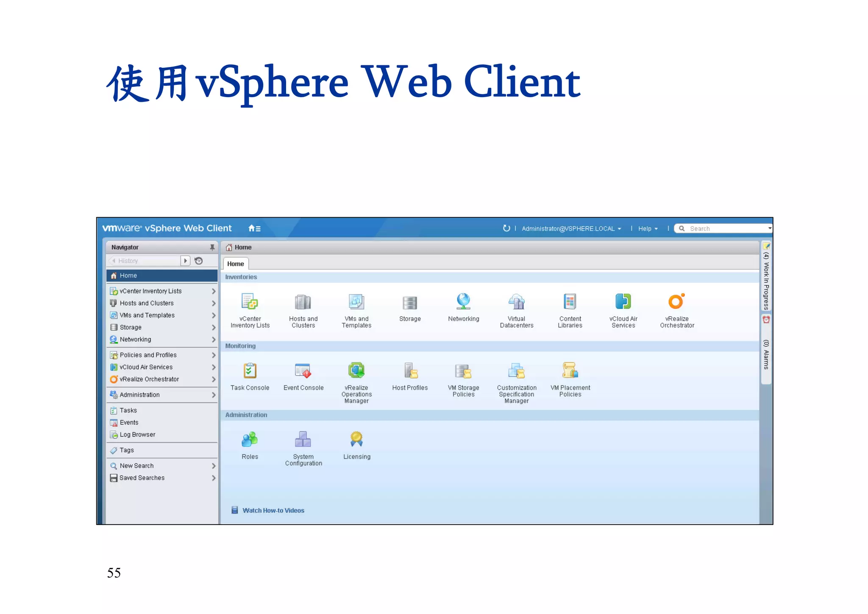
Task: Expand Administration chevron in Navigator
Action: click(214, 395)
